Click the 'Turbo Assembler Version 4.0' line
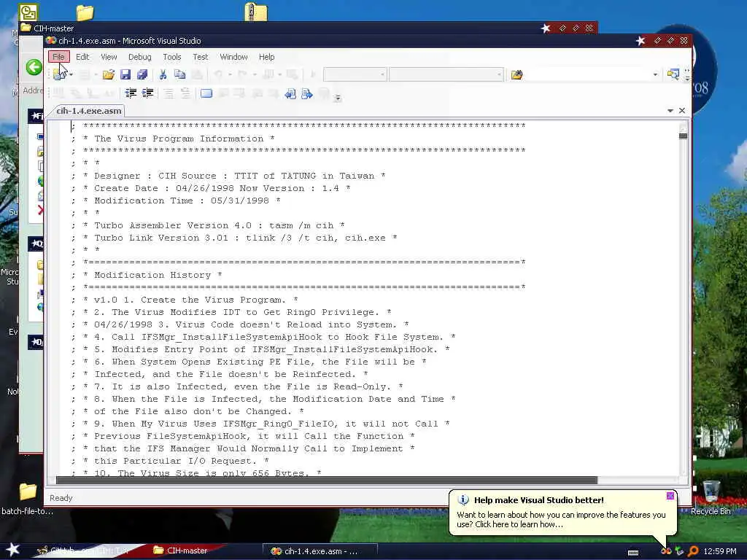747x560 pixels. point(208,225)
